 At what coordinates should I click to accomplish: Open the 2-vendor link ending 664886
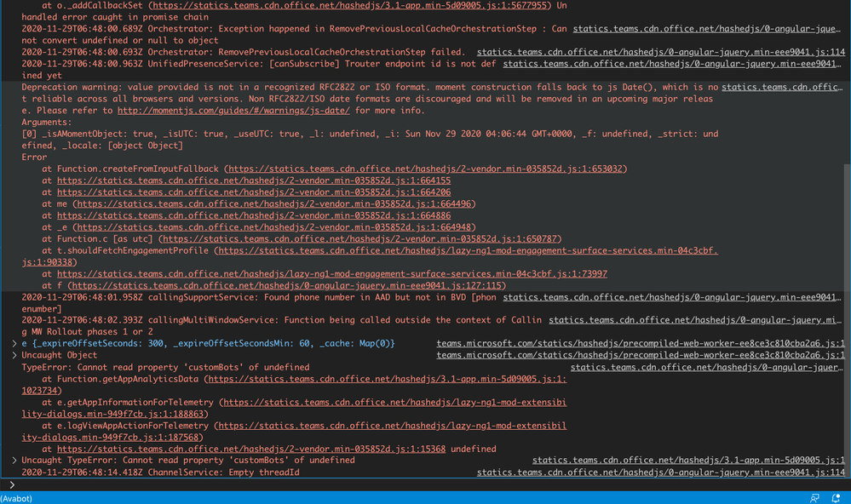(254, 216)
